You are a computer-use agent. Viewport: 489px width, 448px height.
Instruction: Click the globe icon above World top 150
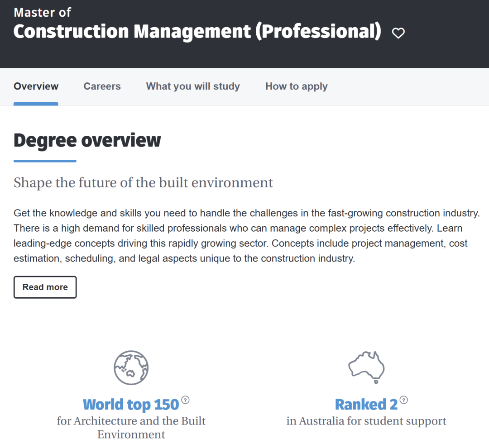click(131, 367)
